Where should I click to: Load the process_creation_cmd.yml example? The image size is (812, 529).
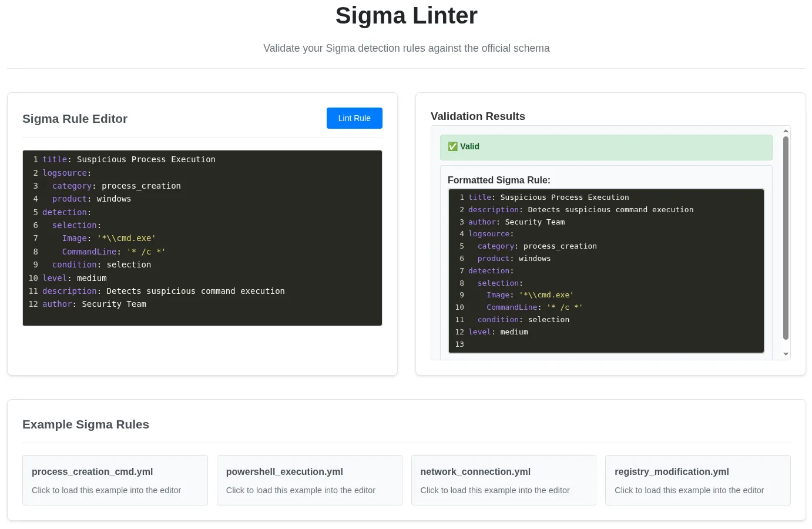pyautogui.click(x=115, y=480)
